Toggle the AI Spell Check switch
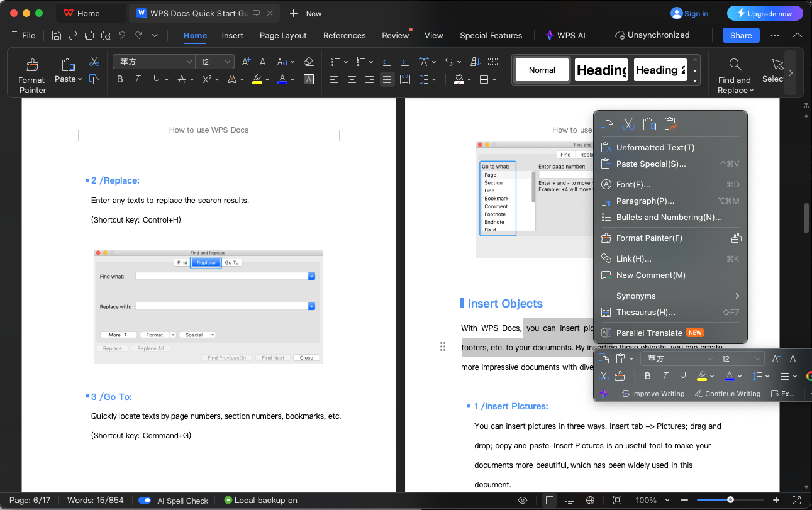The width and height of the screenshot is (812, 510). (x=145, y=501)
